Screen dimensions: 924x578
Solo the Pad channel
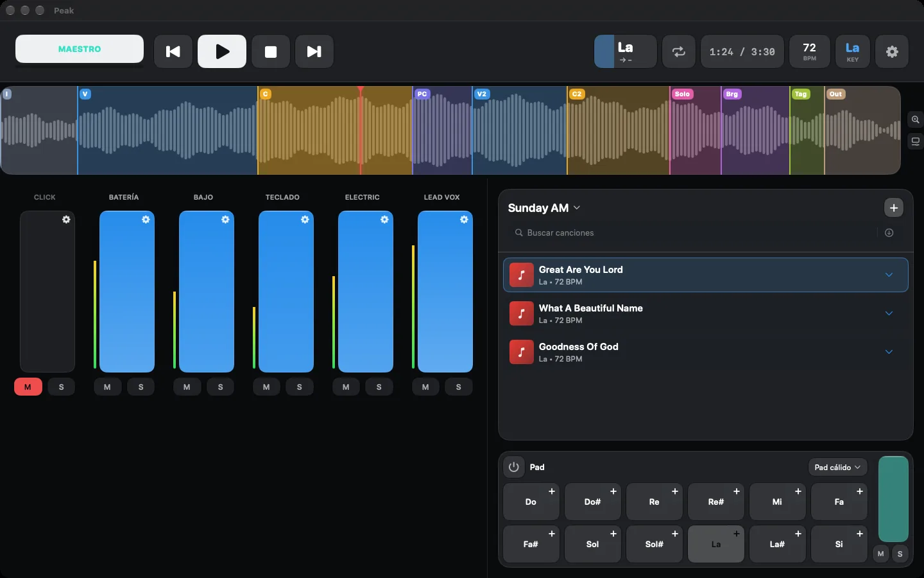[900, 554]
